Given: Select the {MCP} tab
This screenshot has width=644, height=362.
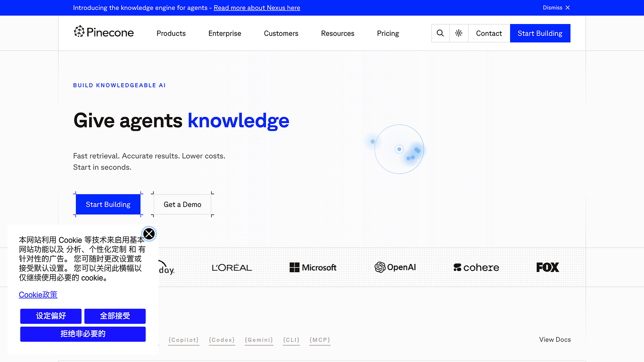Looking at the screenshot, I should 320,340.
